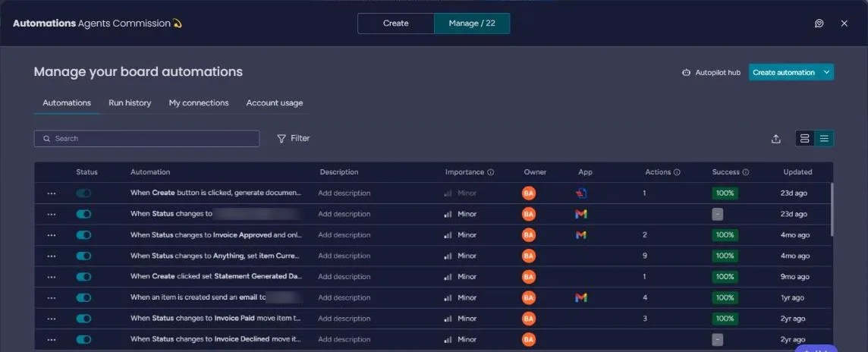Open more options for Status Anything row
This screenshot has width=868, height=352.
[52, 256]
